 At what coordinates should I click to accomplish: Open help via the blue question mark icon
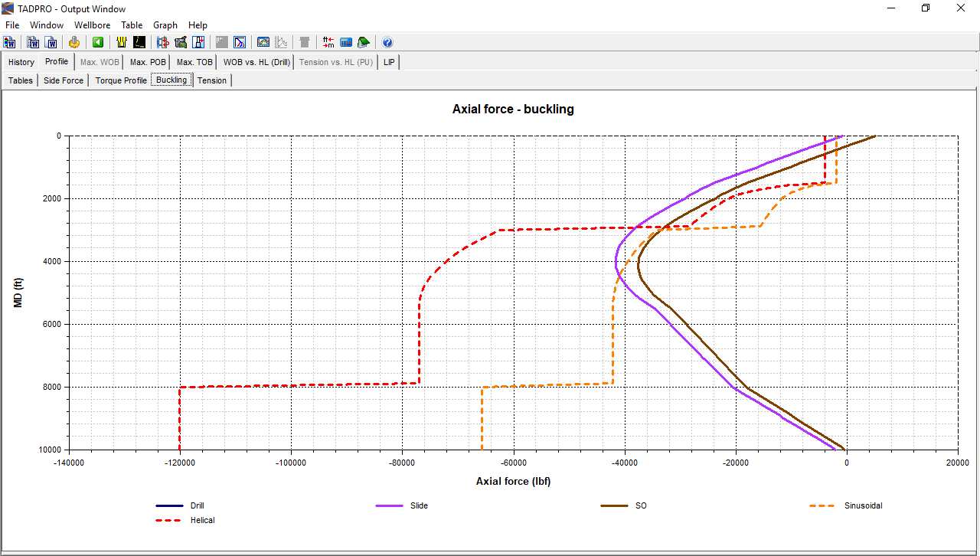point(387,42)
